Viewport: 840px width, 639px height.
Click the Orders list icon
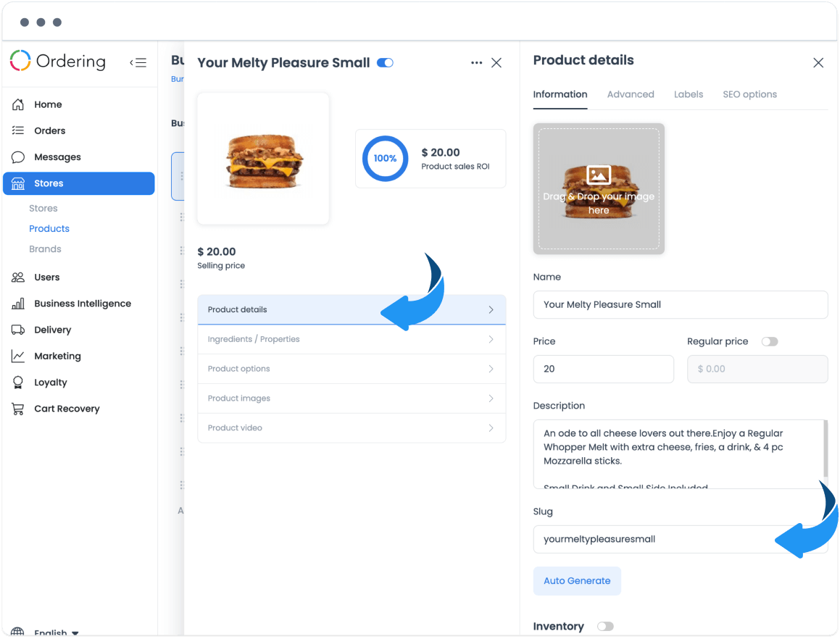click(18, 130)
